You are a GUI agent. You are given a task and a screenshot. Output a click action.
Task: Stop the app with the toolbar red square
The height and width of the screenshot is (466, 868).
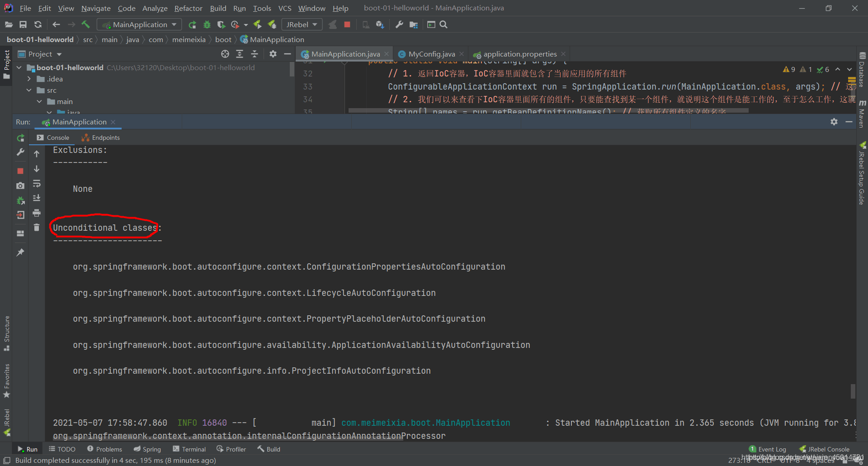pos(347,24)
